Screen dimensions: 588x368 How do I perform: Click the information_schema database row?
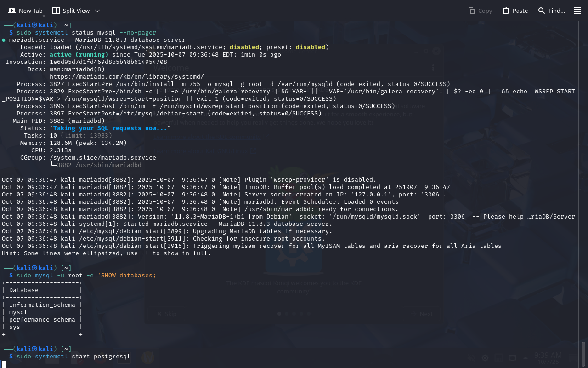tap(42, 305)
